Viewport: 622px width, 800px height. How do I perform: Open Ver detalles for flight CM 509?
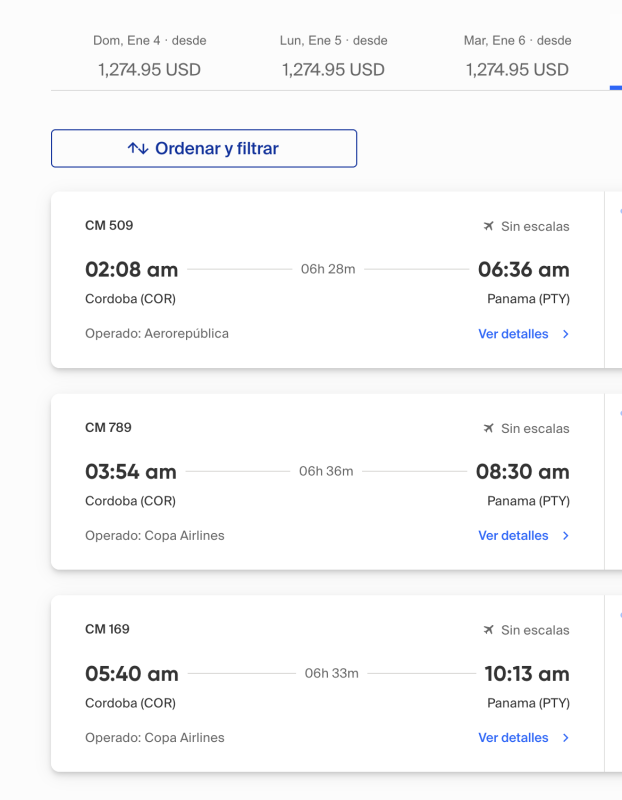[x=513, y=334]
